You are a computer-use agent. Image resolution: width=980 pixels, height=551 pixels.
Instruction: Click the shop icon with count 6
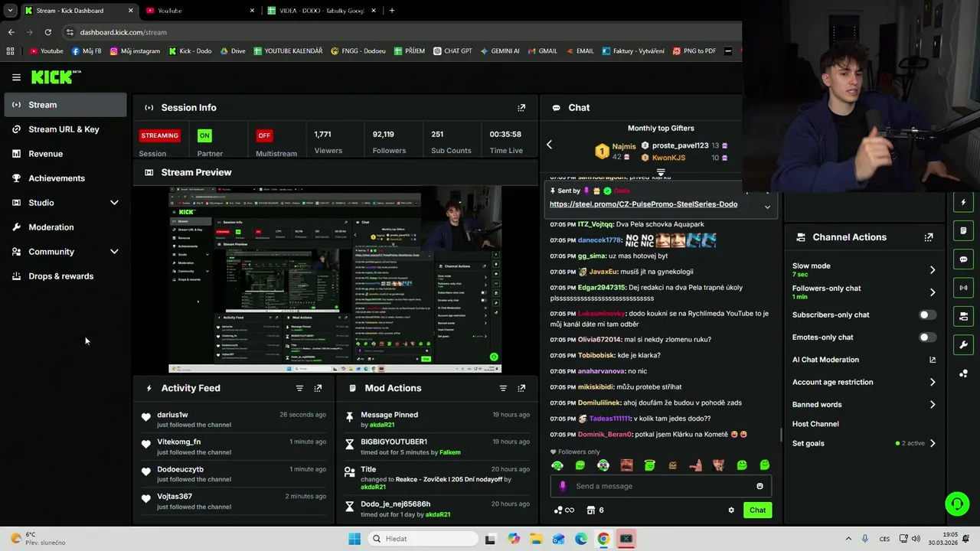(x=595, y=510)
